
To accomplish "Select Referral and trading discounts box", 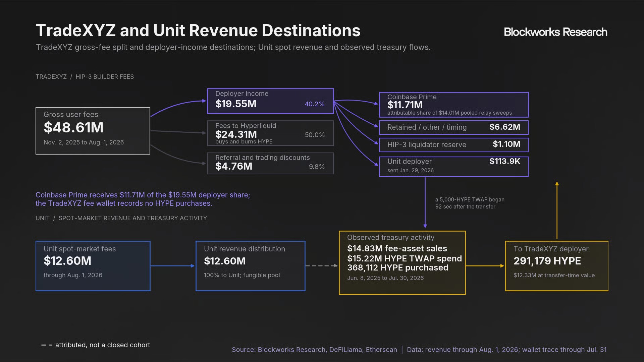I will point(270,163).
